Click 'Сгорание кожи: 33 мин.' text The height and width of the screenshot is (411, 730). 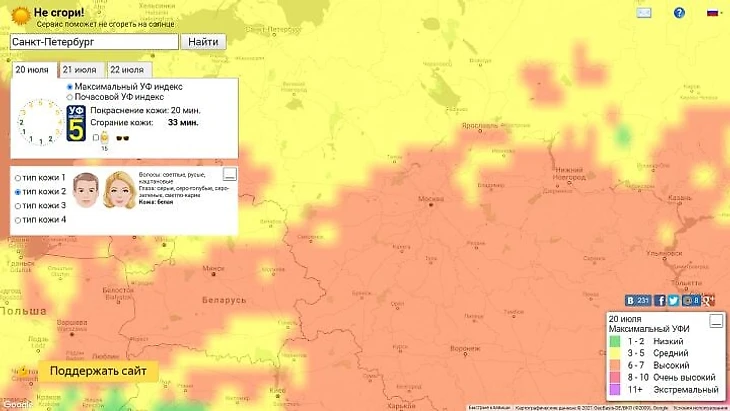click(x=144, y=122)
